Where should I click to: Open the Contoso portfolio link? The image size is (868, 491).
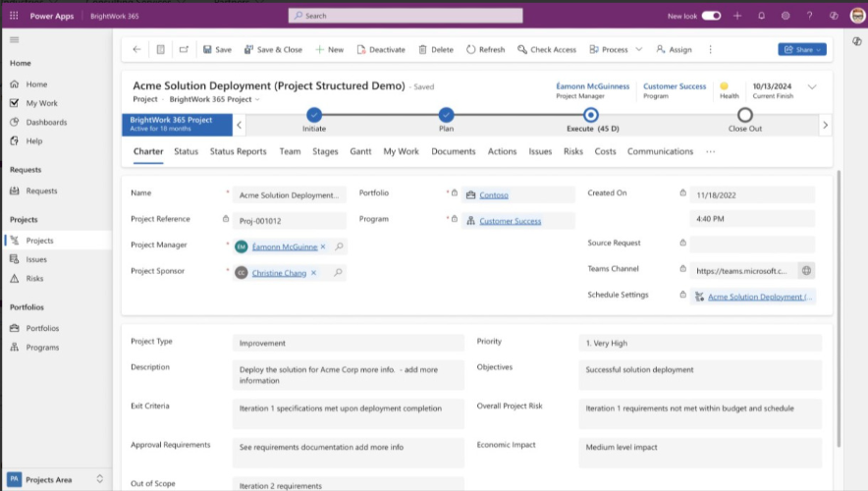(x=494, y=194)
